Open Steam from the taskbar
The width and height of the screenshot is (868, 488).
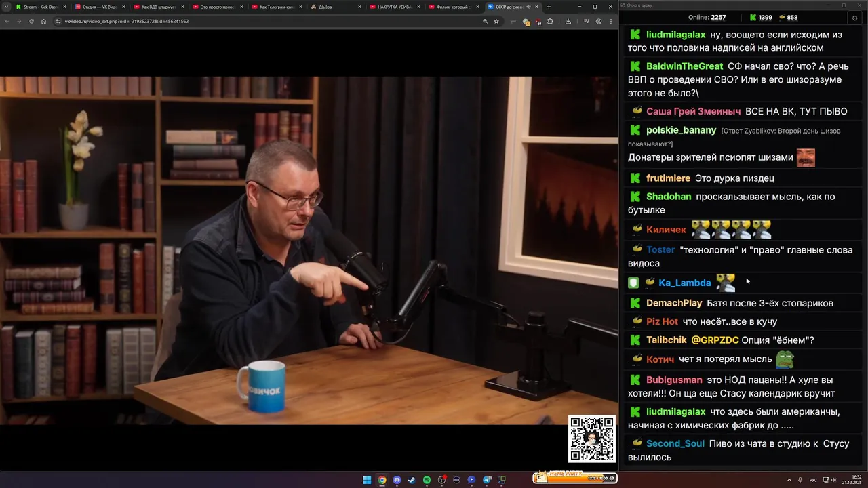412,480
